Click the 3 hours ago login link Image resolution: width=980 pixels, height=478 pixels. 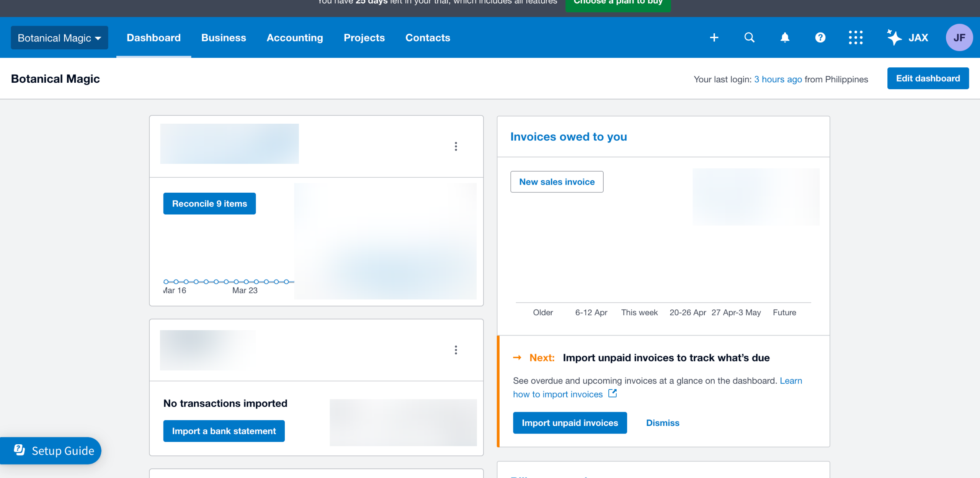click(x=777, y=79)
